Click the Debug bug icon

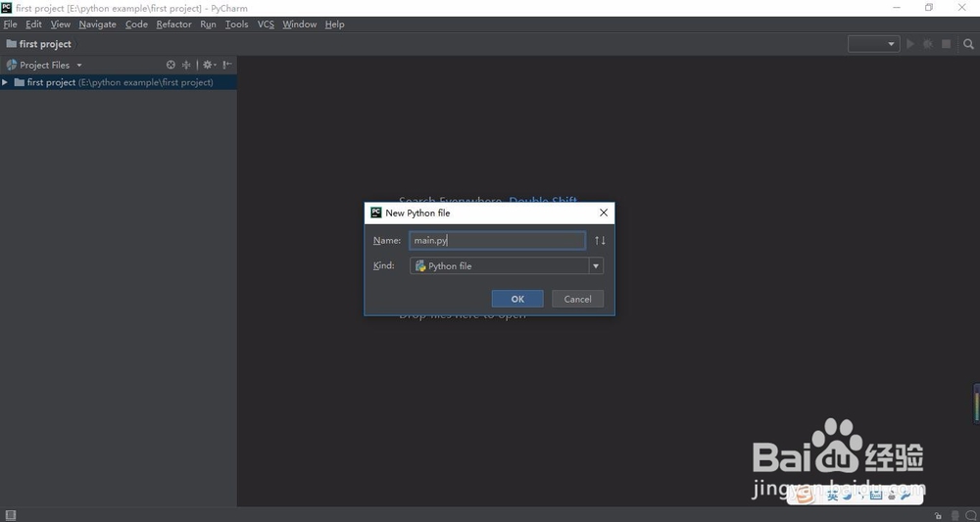coord(928,44)
